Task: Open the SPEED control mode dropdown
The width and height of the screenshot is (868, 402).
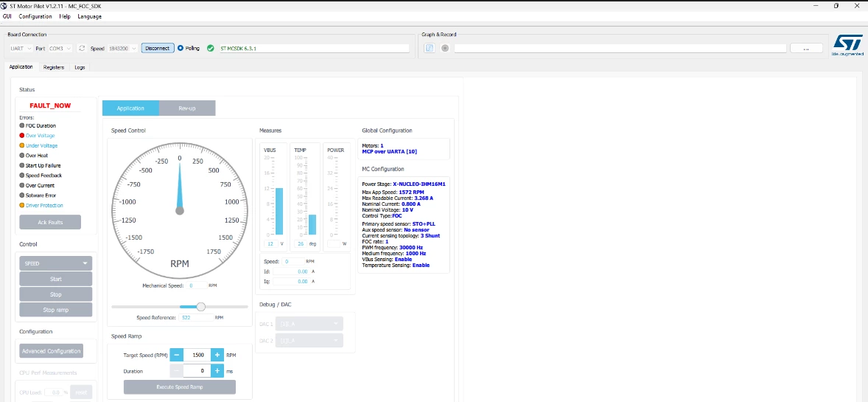Action: (56, 263)
